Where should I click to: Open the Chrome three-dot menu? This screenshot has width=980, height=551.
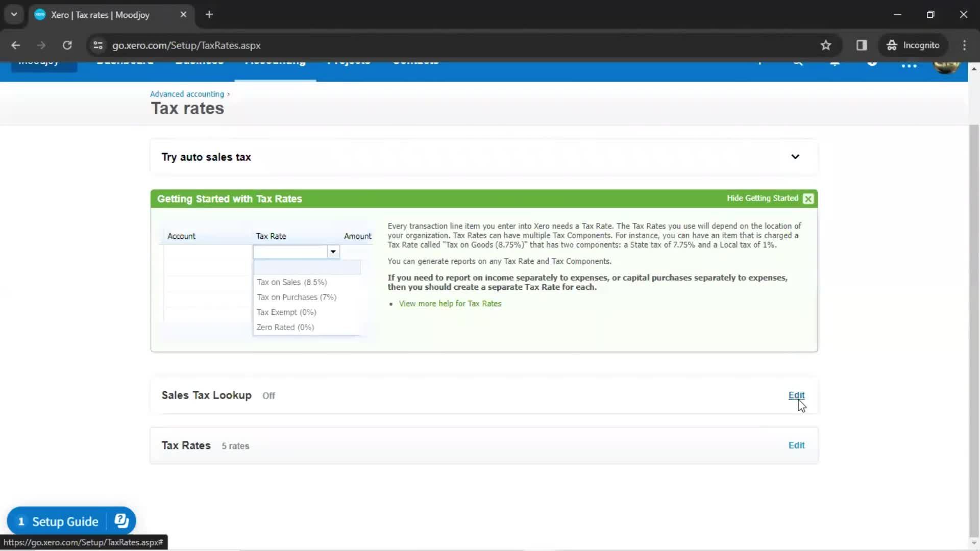pyautogui.click(x=964, y=45)
